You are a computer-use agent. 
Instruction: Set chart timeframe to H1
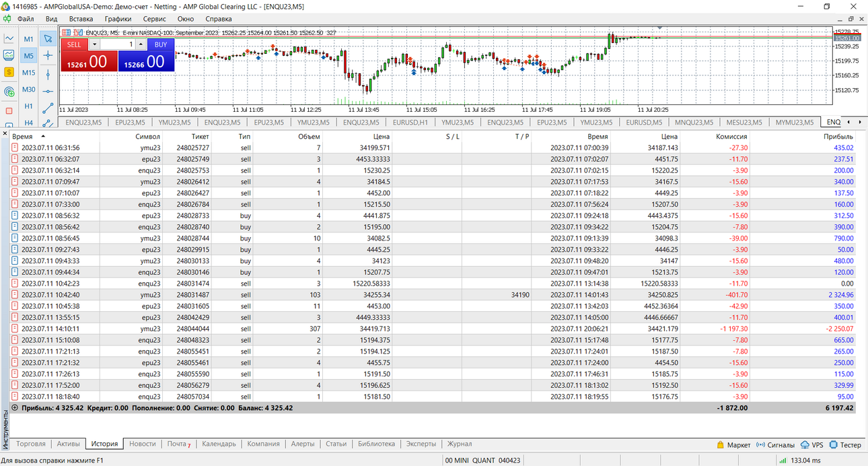29,106
